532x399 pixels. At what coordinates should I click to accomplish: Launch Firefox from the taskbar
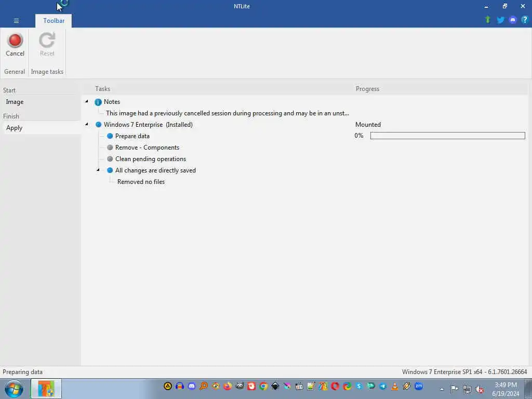click(228, 386)
